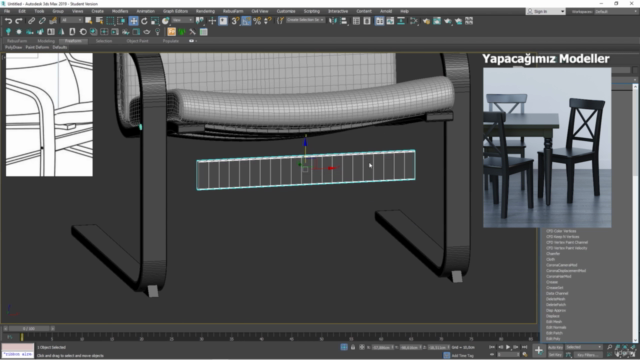The width and height of the screenshot is (640, 360).
Task: Open the File menu
Action: (7, 11)
